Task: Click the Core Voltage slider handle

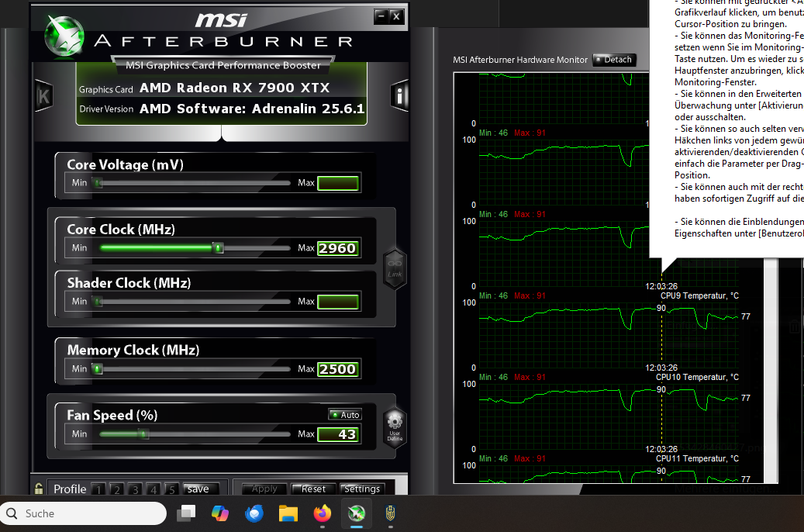Action: pyautogui.click(x=98, y=183)
